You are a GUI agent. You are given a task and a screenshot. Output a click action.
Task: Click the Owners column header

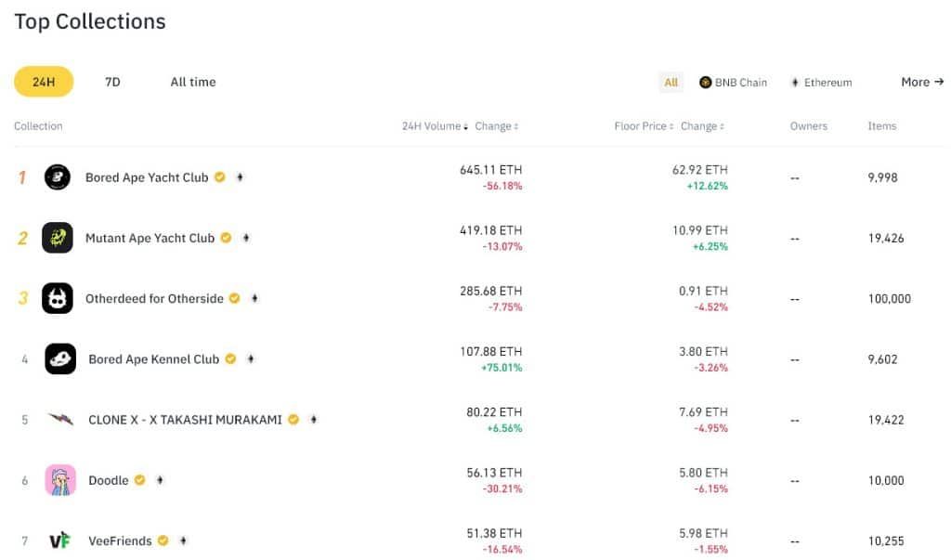pyautogui.click(x=809, y=126)
